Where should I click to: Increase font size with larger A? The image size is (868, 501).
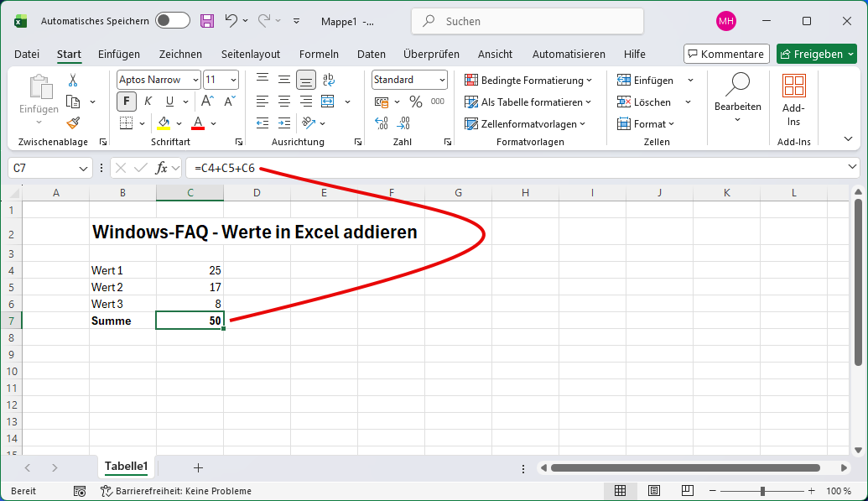pos(207,102)
